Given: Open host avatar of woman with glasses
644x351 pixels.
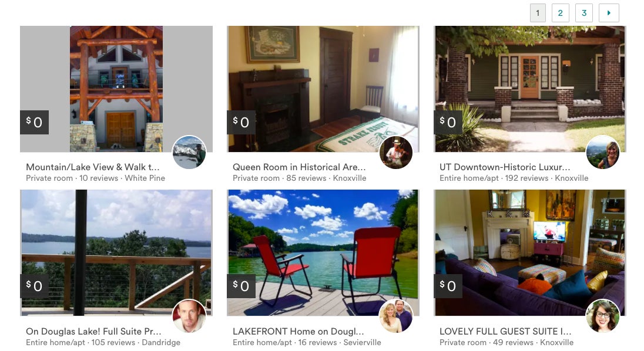Looking at the screenshot, I should click(x=602, y=316).
